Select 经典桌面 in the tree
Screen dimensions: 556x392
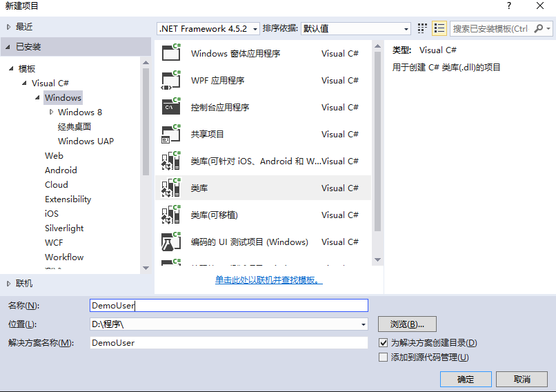point(75,127)
